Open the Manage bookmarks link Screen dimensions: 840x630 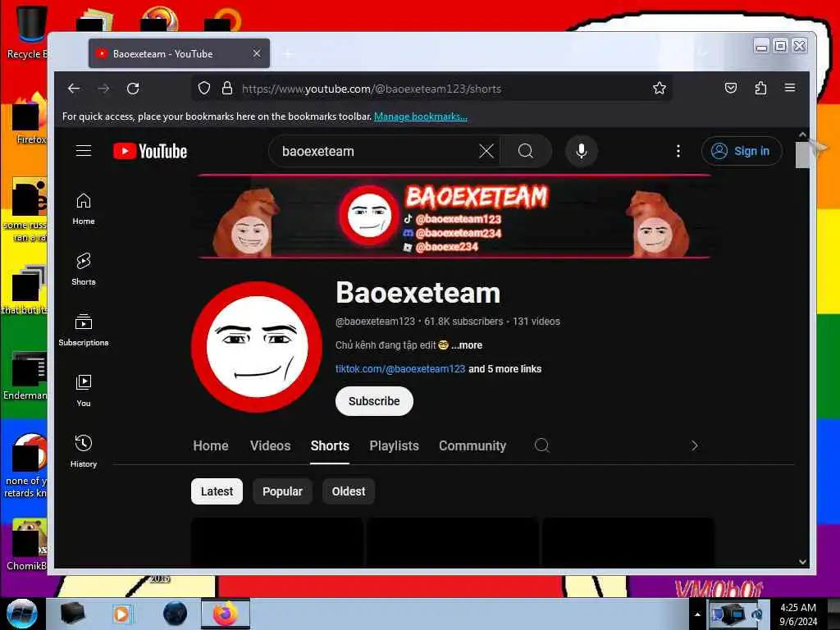[x=421, y=116]
